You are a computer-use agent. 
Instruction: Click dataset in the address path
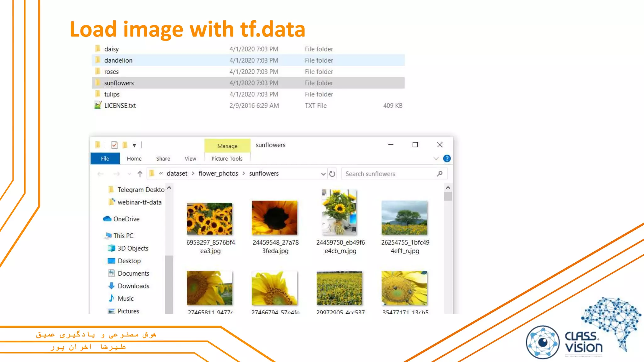pos(177,173)
